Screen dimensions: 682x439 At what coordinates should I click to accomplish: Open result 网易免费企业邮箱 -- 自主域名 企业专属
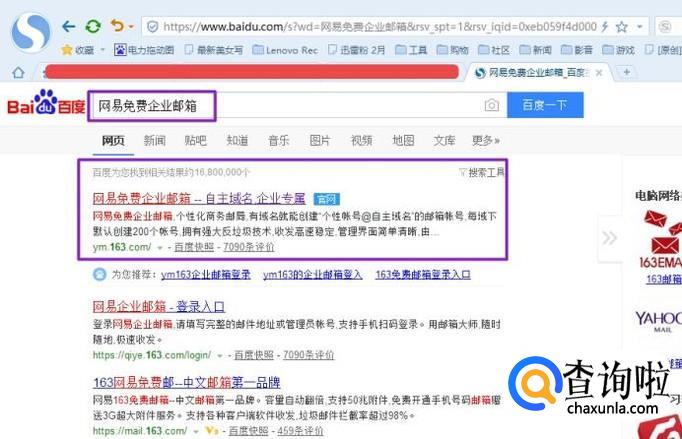199,198
